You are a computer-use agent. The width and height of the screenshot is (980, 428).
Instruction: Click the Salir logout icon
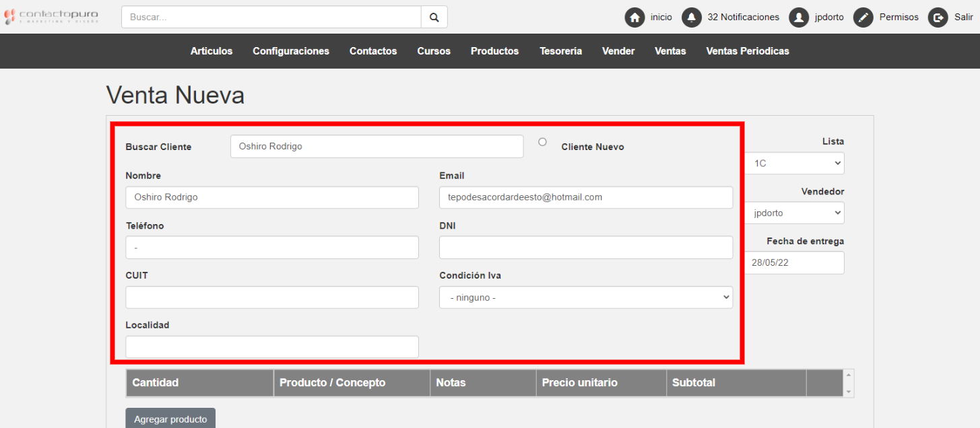pos(938,17)
